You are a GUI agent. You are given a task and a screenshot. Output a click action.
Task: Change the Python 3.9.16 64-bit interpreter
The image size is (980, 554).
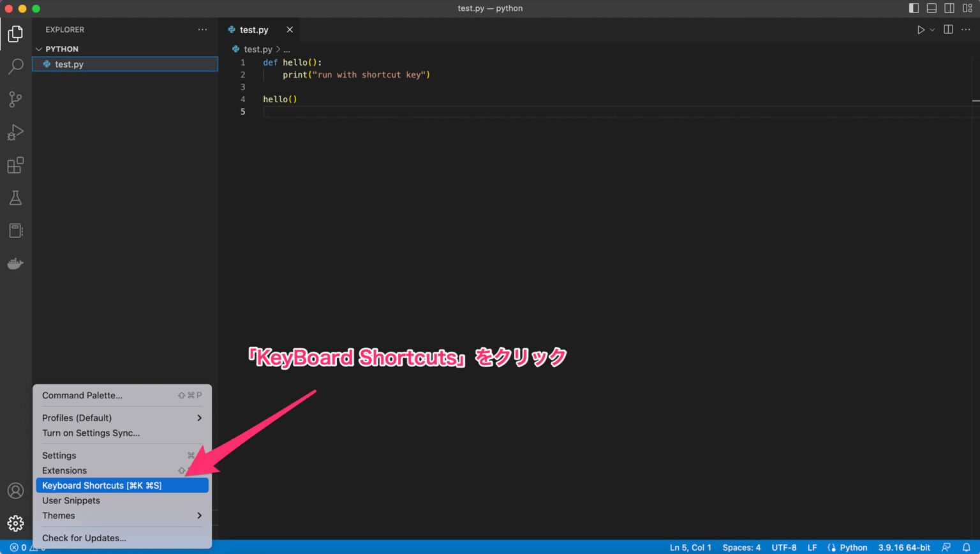(903, 547)
